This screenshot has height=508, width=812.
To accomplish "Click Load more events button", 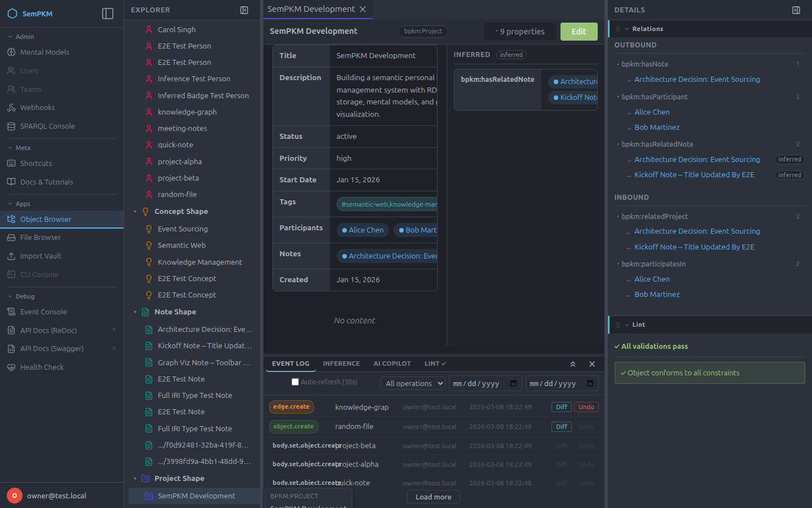I will tap(434, 497).
